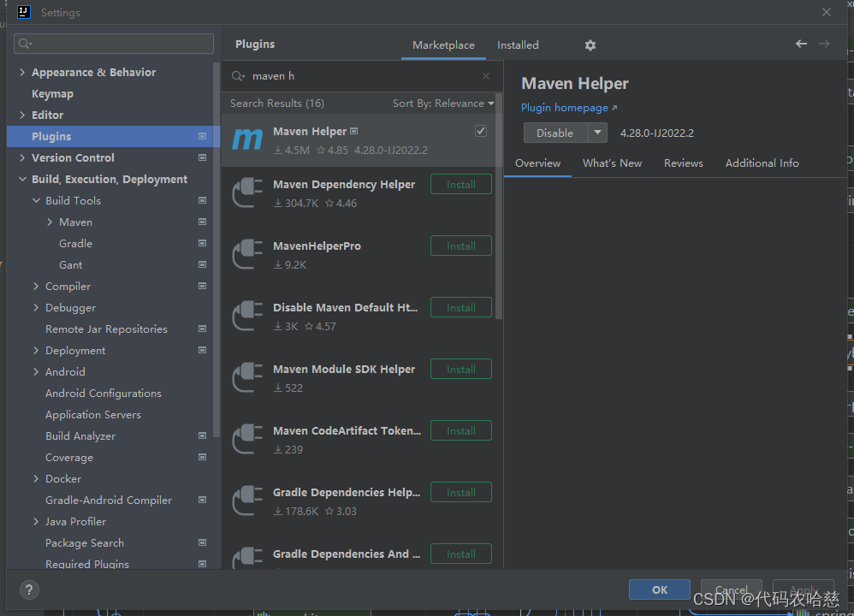The width and height of the screenshot is (854, 616).
Task: Expand the Debugger node
Action: point(36,307)
